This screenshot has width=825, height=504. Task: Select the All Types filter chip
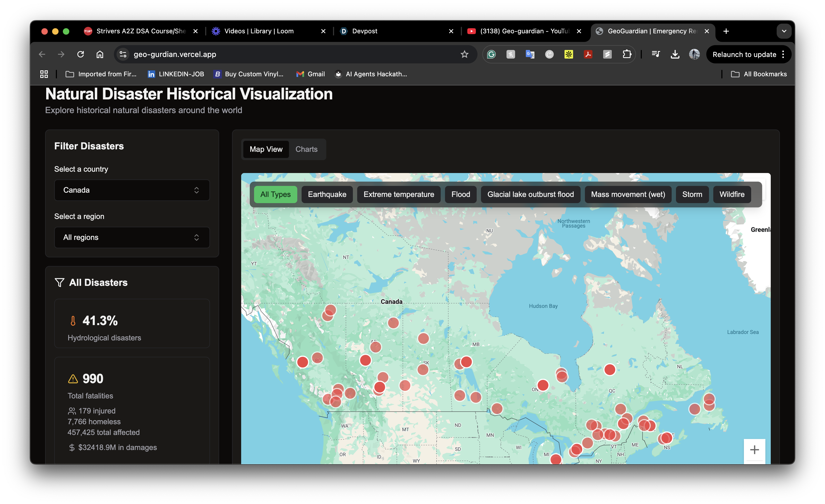pyautogui.click(x=275, y=194)
